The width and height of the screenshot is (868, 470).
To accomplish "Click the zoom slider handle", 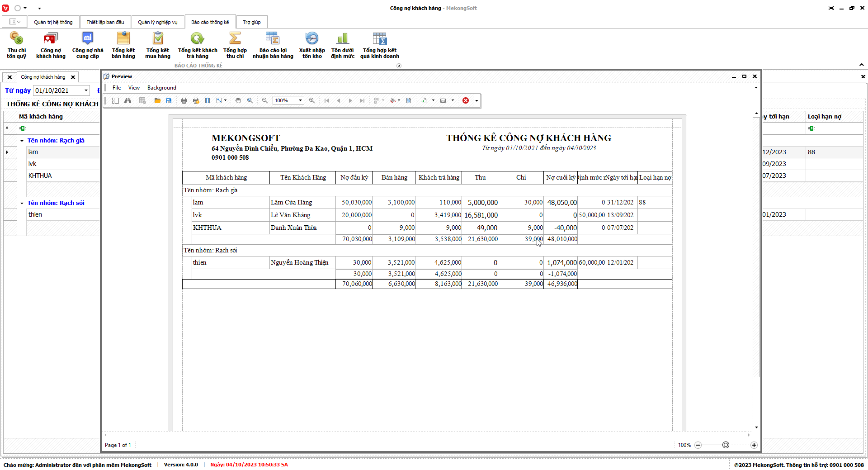I will [x=726, y=445].
